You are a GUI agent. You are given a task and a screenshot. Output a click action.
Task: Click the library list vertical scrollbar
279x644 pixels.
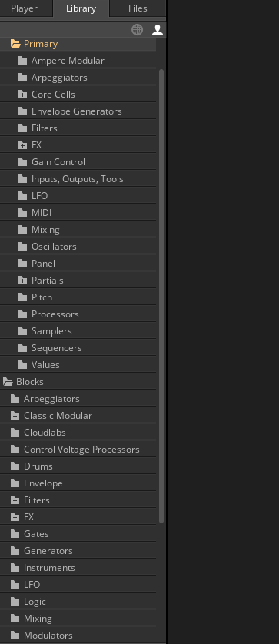point(161,296)
